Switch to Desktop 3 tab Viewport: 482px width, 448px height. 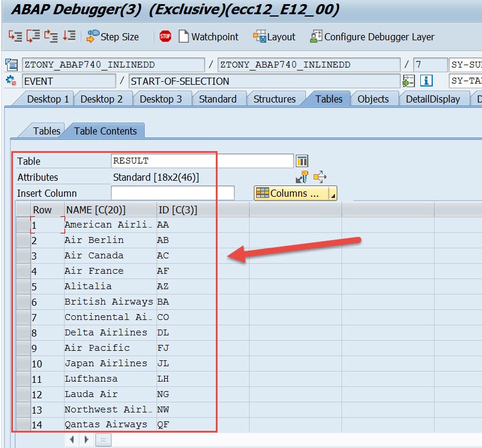click(x=161, y=99)
